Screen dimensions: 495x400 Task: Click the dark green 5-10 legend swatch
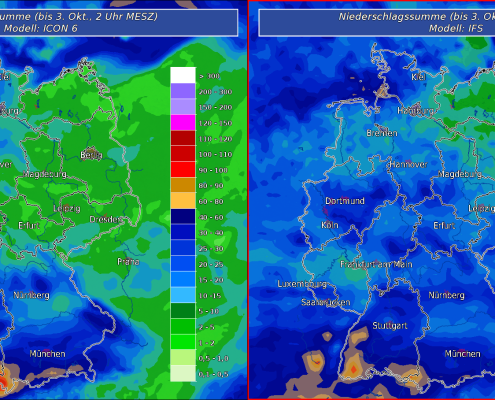(x=183, y=310)
